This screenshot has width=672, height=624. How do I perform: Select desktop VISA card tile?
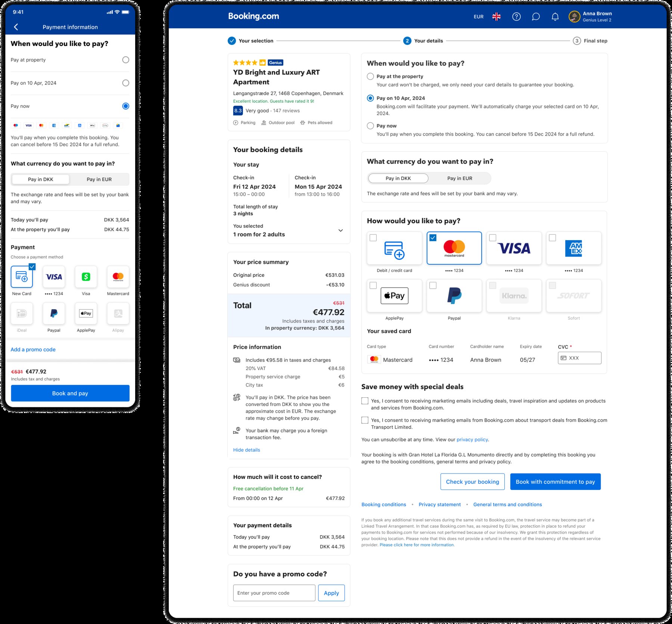pyautogui.click(x=514, y=248)
